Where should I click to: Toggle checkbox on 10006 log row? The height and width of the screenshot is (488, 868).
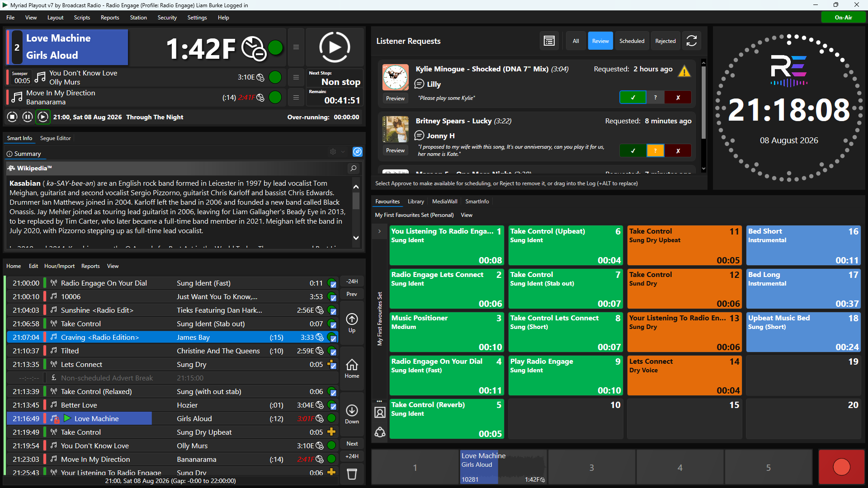[333, 297]
